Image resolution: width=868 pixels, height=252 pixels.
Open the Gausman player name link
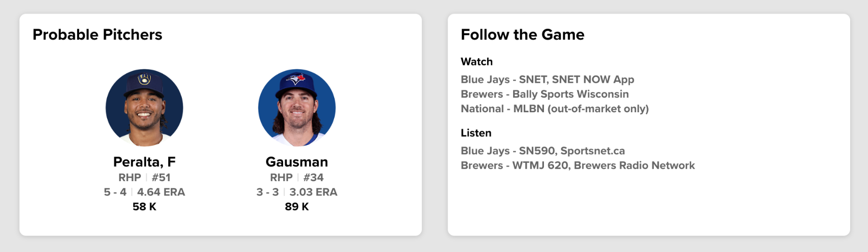point(297,162)
